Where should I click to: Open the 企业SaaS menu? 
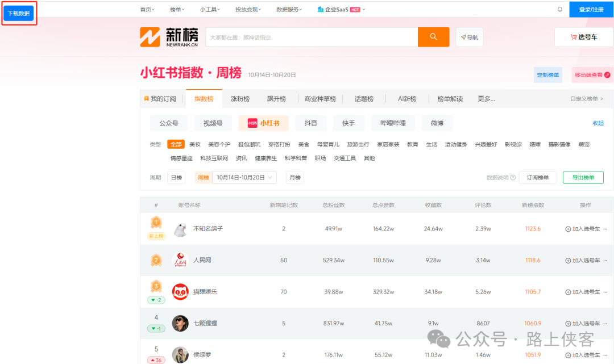(x=341, y=10)
